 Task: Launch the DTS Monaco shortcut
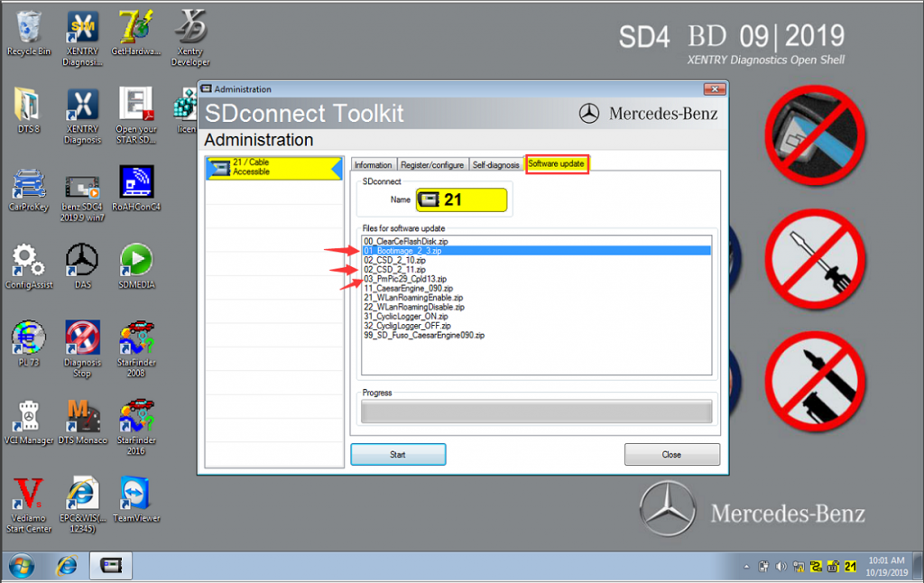(x=82, y=422)
